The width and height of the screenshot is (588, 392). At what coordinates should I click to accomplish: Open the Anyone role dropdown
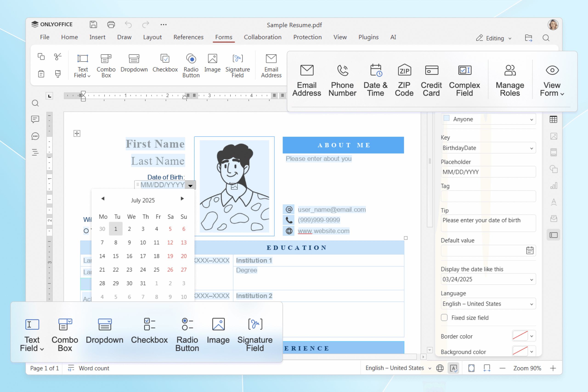click(x=488, y=119)
